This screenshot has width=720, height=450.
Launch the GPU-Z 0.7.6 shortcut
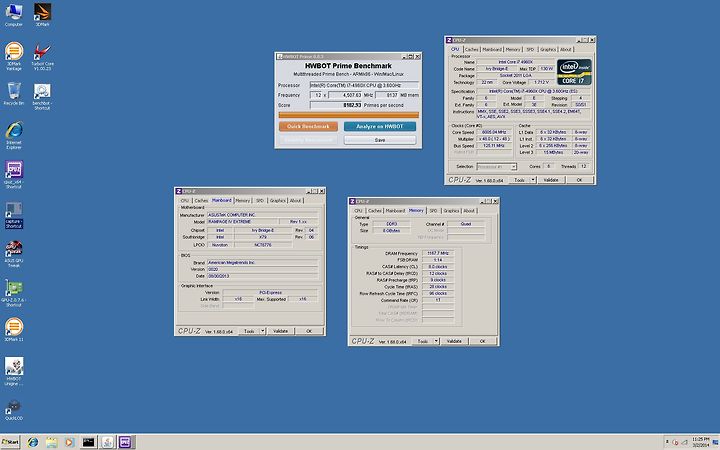[x=14, y=293]
